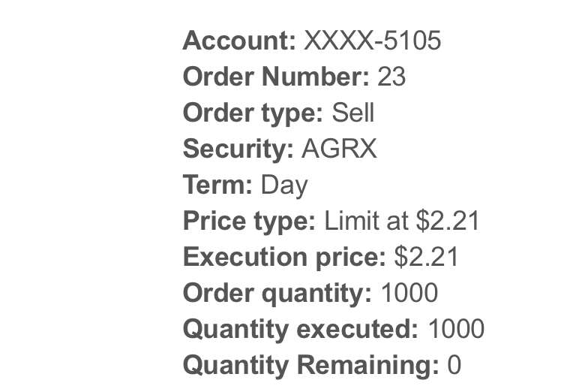Image resolution: width=588 pixels, height=392 pixels.
Task: Select the "Day" term value
Action: coord(284,185)
